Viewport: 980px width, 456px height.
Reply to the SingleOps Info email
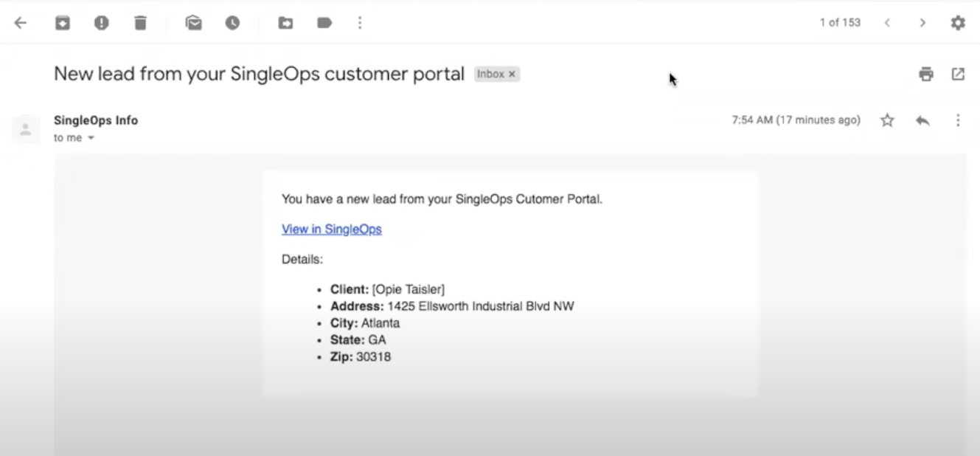tap(922, 120)
